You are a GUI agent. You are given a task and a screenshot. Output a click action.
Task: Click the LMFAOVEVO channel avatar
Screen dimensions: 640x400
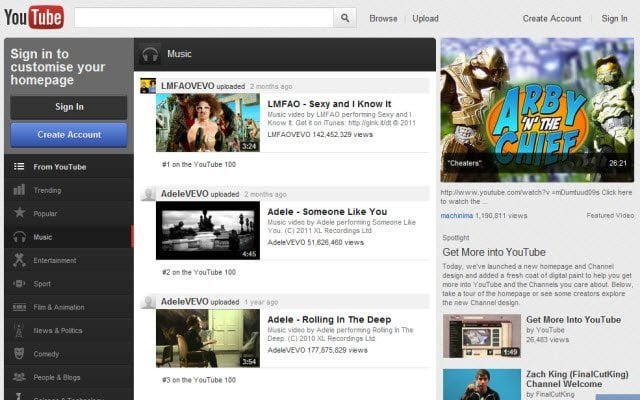(x=148, y=86)
